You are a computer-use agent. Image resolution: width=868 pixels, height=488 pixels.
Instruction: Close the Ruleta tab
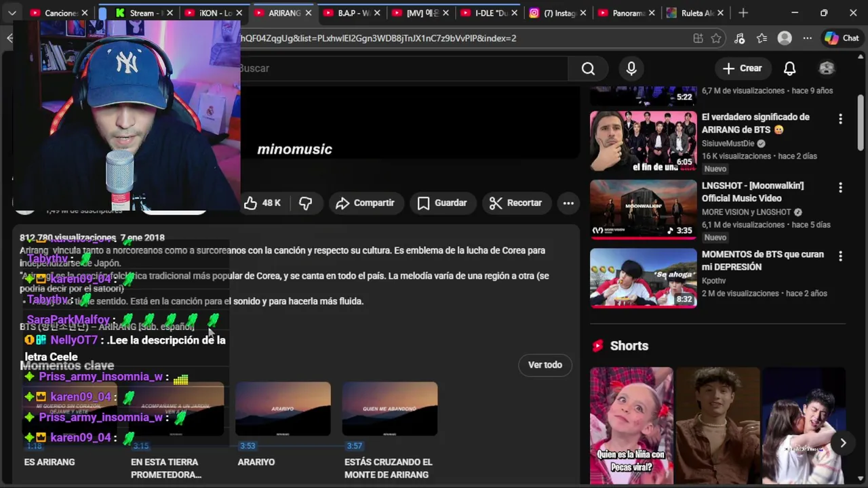point(719,13)
